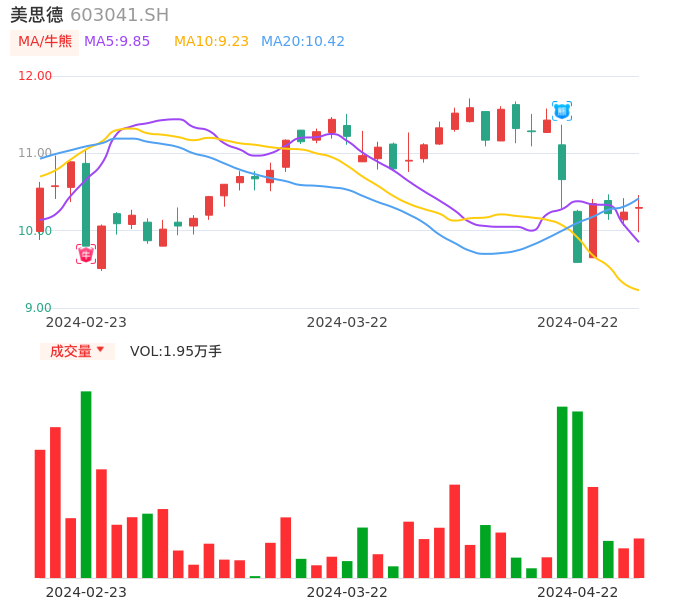Screen dimensions: 686x606
Task: Click the last red volume bar on the right
Action: pos(639,558)
